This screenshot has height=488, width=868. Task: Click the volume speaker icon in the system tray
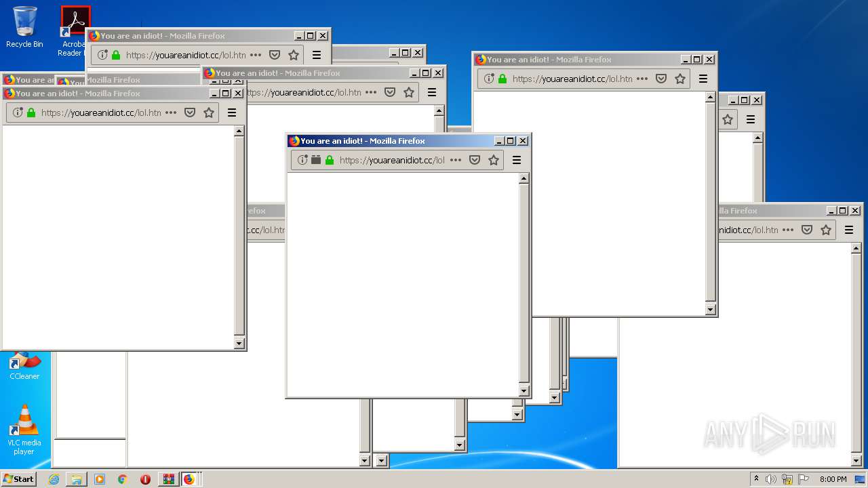[x=771, y=479]
